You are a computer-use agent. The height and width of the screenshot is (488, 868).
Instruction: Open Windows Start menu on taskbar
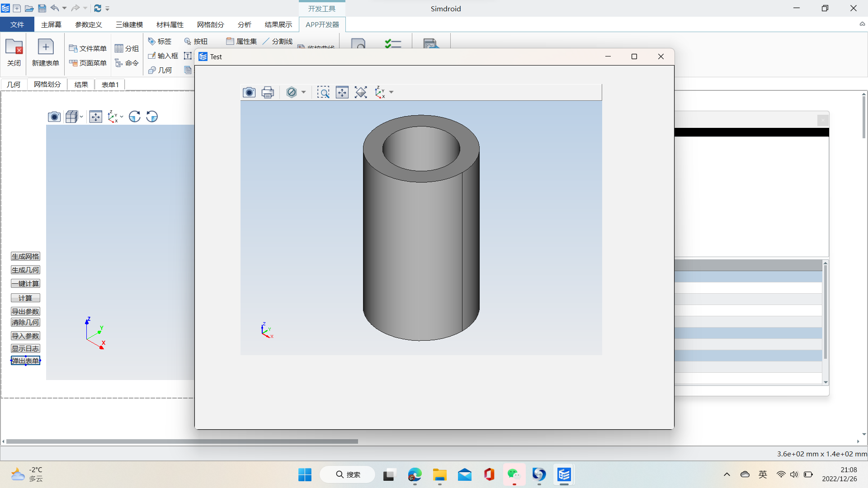click(x=305, y=474)
